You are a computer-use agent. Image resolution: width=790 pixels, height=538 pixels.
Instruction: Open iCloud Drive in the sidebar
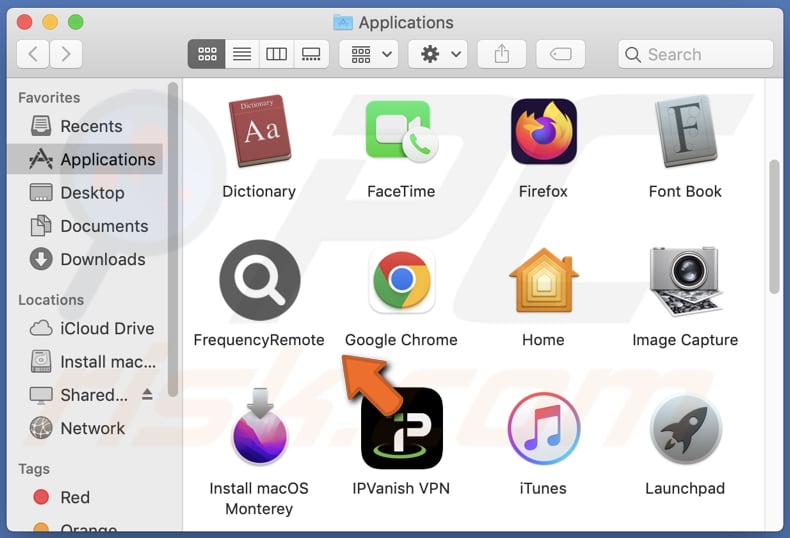point(85,328)
